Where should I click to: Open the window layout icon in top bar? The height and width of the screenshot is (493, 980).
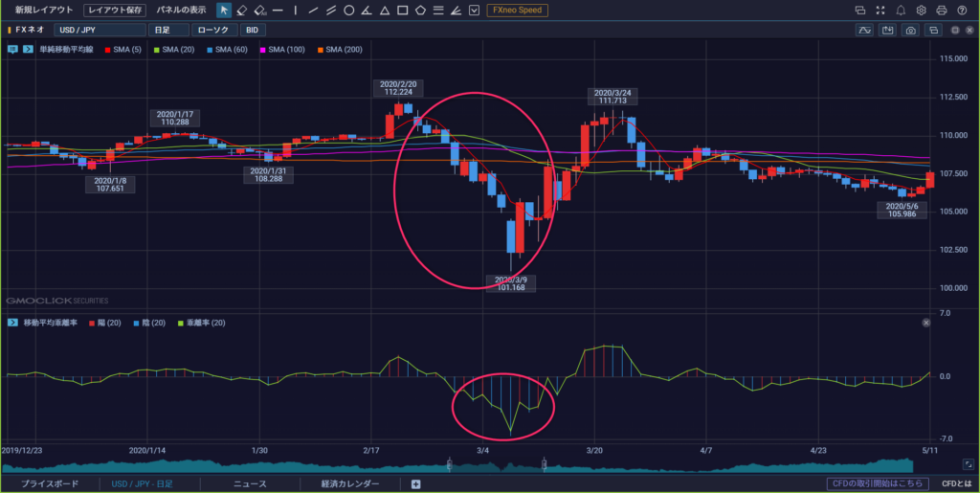860,10
